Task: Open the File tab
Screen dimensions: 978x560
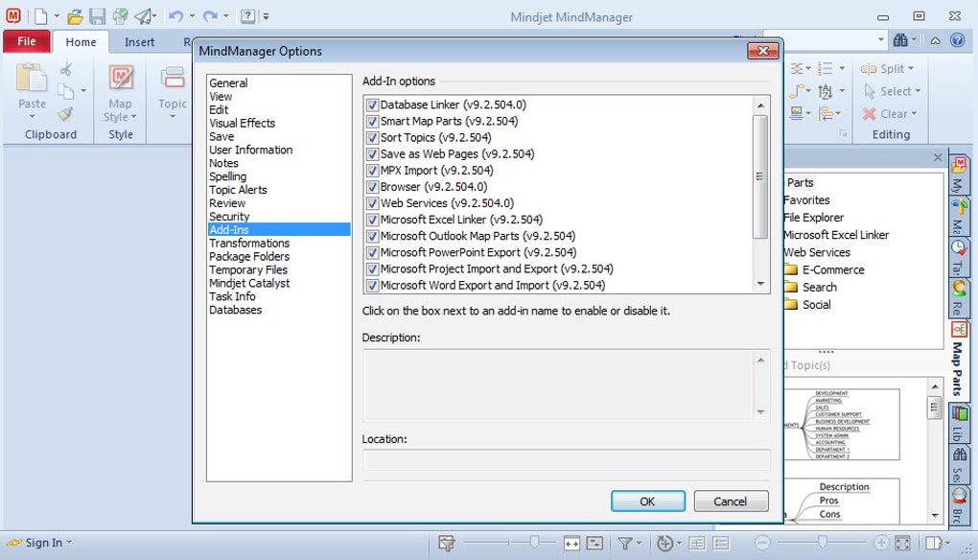Action: 26,41
